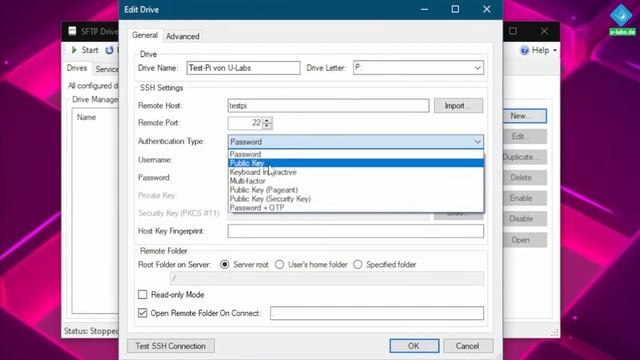Click Disable button in SFTP Drive window
The width and height of the screenshot is (640, 360).
pos(524,219)
